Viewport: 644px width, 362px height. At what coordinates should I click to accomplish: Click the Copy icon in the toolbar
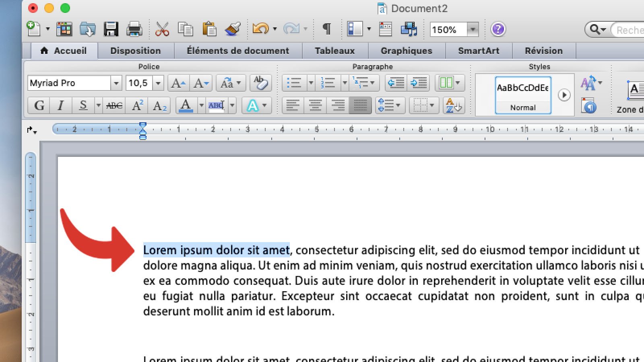185,29
